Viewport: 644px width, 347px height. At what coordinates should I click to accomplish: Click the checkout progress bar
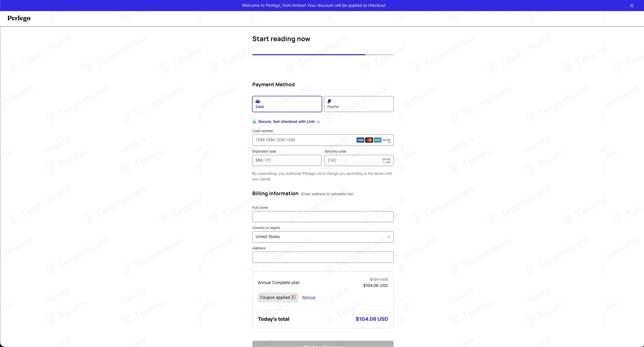point(323,54)
